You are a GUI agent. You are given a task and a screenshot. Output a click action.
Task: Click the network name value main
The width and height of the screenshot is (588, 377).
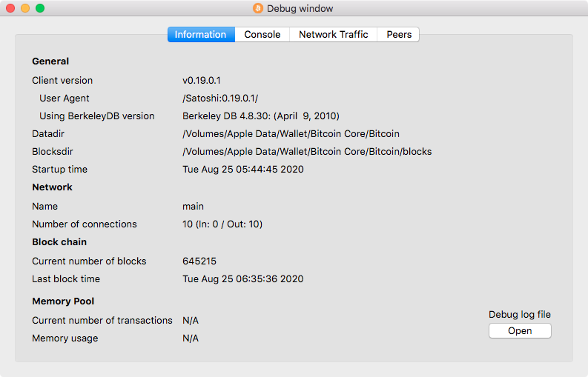(x=193, y=207)
